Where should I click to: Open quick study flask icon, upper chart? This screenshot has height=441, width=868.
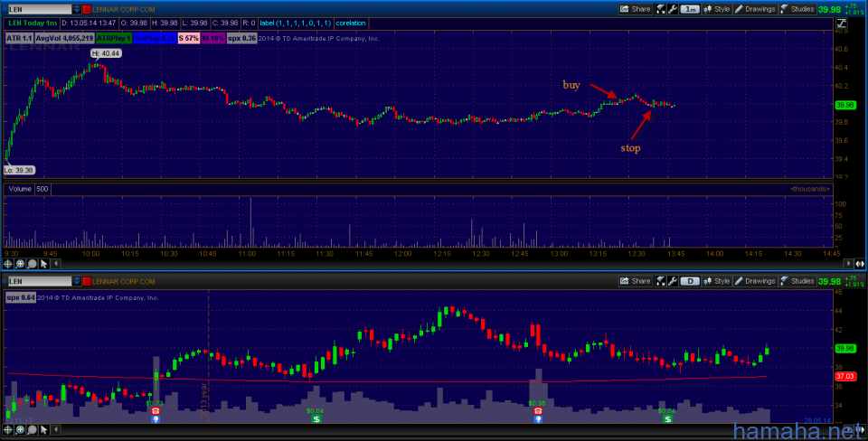click(660, 9)
